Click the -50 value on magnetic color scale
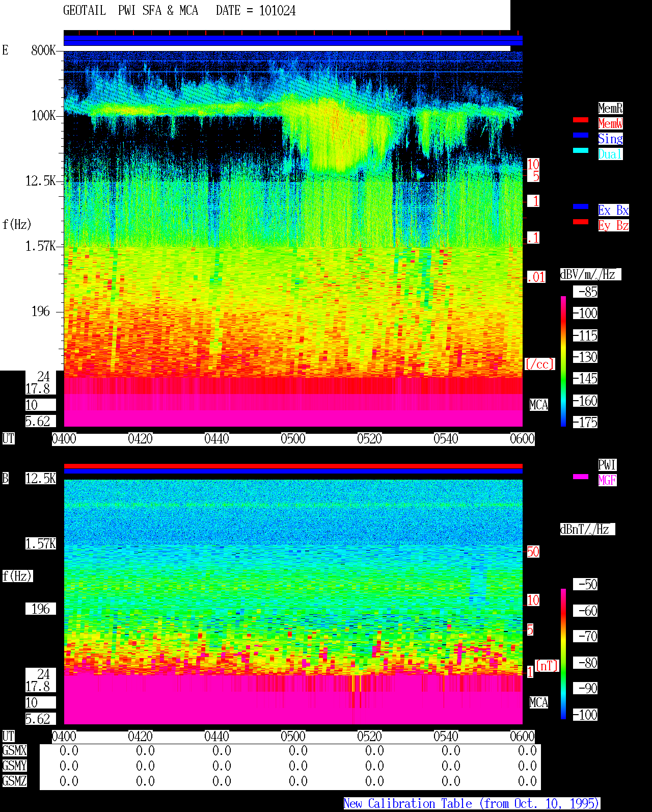This screenshot has width=652, height=812. click(x=585, y=584)
